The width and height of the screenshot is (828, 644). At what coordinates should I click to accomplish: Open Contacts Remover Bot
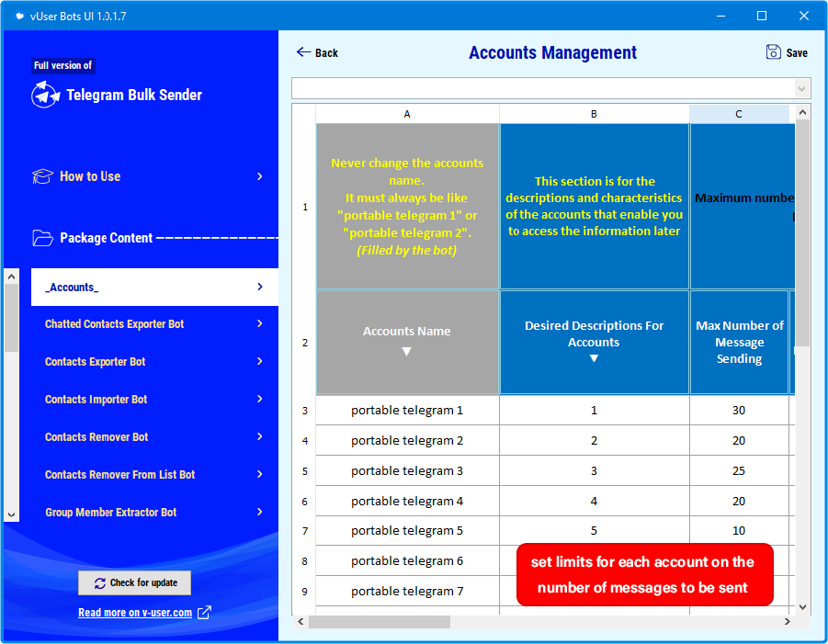(x=154, y=437)
